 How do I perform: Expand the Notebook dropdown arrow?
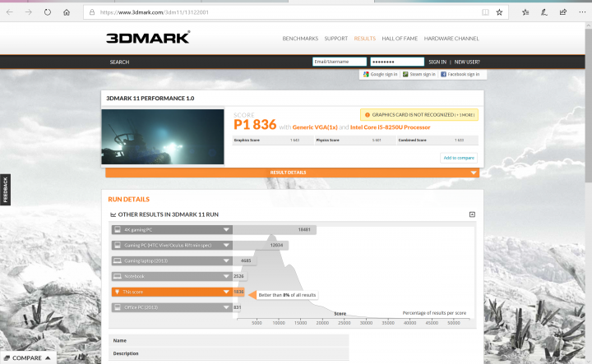(x=226, y=276)
